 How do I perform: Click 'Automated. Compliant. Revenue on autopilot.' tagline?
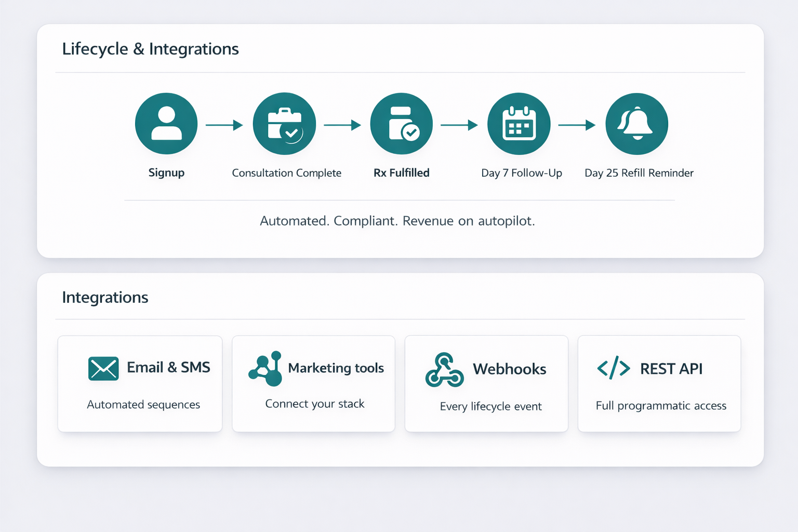[x=397, y=221]
